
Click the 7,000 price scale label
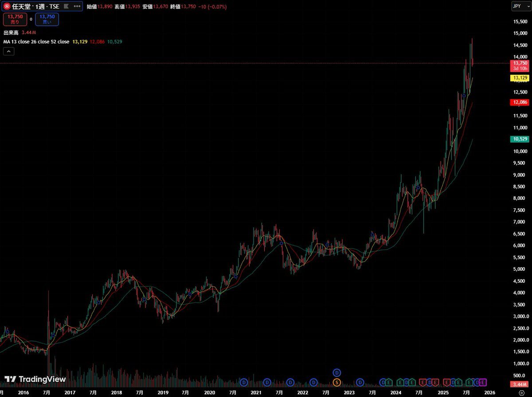click(x=520, y=222)
